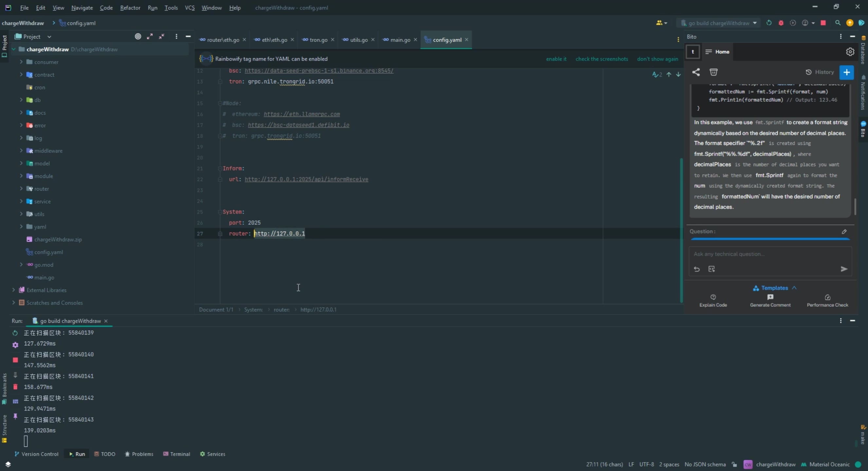Click the Bito trash delete icon

tap(713, 72)
